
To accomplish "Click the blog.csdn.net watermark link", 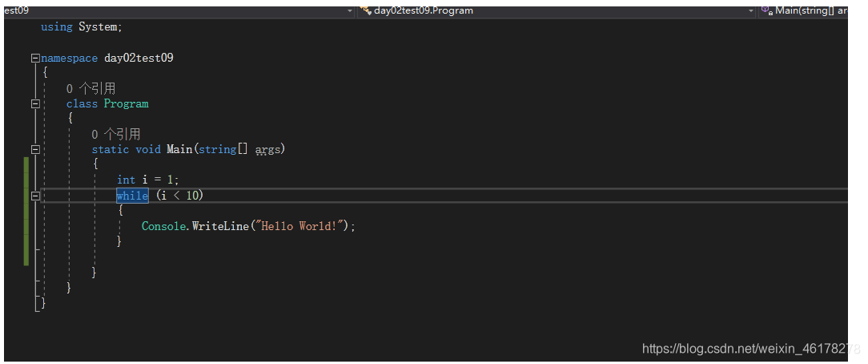I will pyautogui.click(x=751, y=349).
